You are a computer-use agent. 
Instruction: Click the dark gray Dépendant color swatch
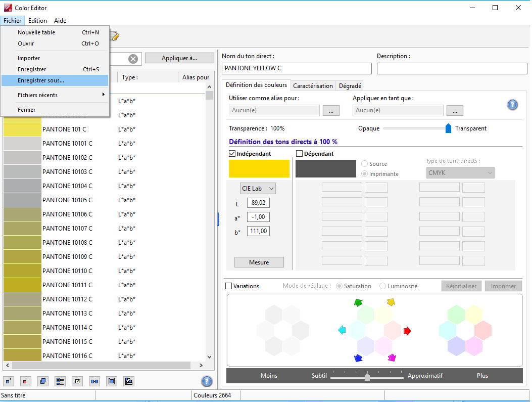click(x=326, y=169)
